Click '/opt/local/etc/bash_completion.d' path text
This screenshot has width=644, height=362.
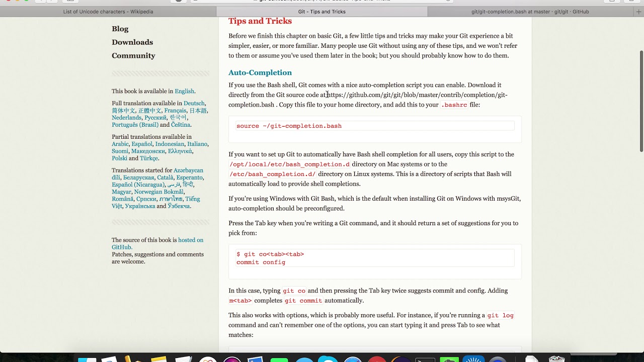point(289,164)
